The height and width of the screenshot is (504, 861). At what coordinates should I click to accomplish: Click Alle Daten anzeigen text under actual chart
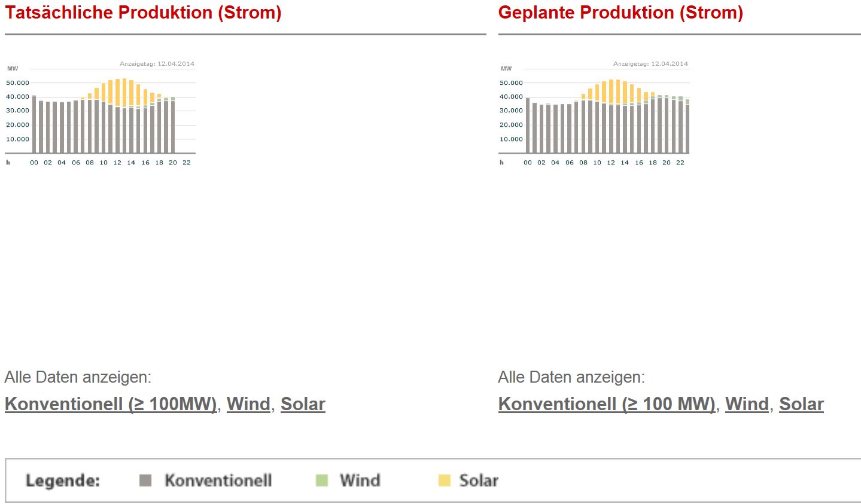click(x=78, y=377)
